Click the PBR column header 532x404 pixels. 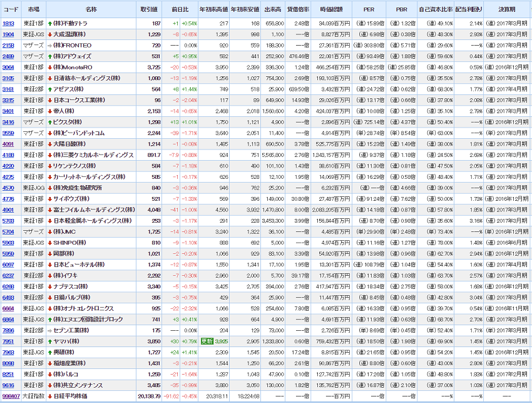coord(402,9)
